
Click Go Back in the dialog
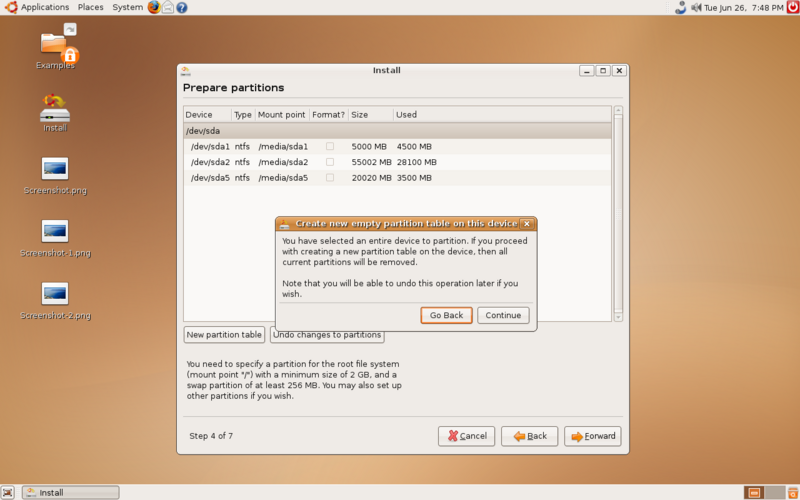(446, 315)
